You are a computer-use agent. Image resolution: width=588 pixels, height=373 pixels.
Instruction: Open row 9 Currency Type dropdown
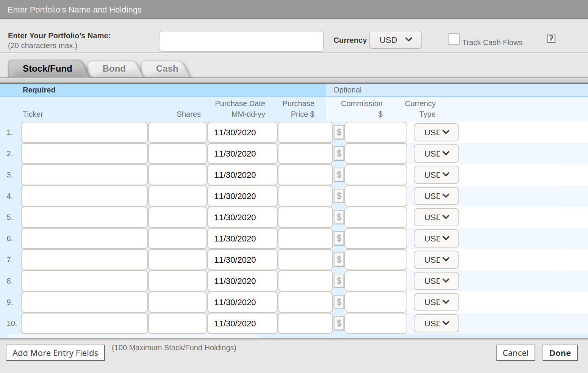click(x=436, y=302)
